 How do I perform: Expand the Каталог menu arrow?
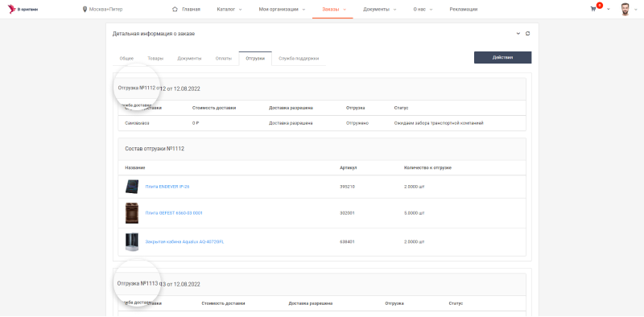[240, 9]
